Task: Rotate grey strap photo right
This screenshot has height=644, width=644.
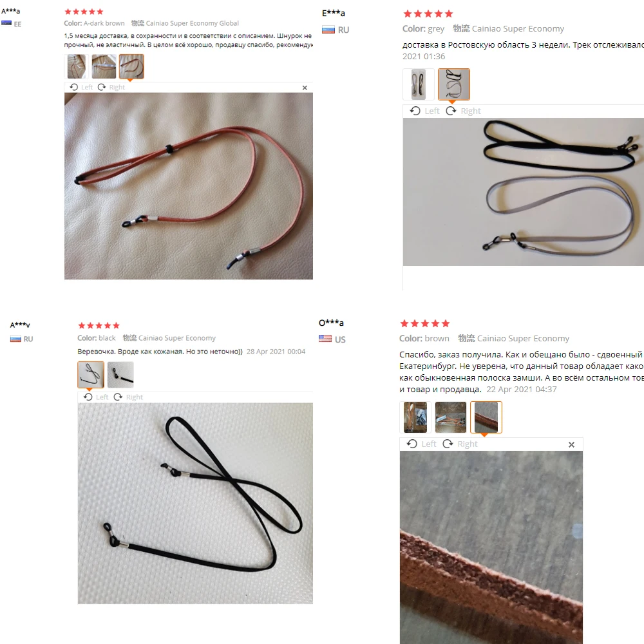Action: pos(463,111)
